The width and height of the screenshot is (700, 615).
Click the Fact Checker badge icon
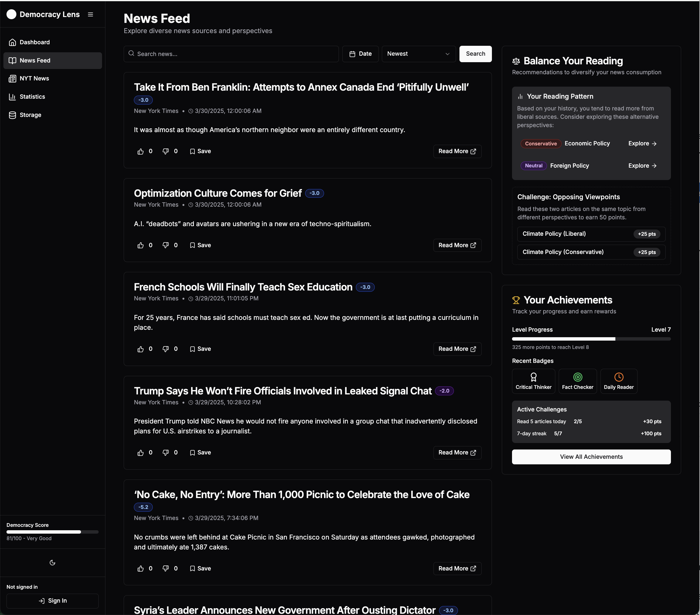point(577,377)
